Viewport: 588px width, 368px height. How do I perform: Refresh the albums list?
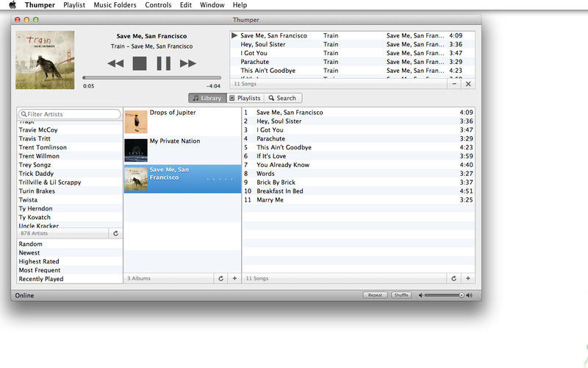point(221,278)
